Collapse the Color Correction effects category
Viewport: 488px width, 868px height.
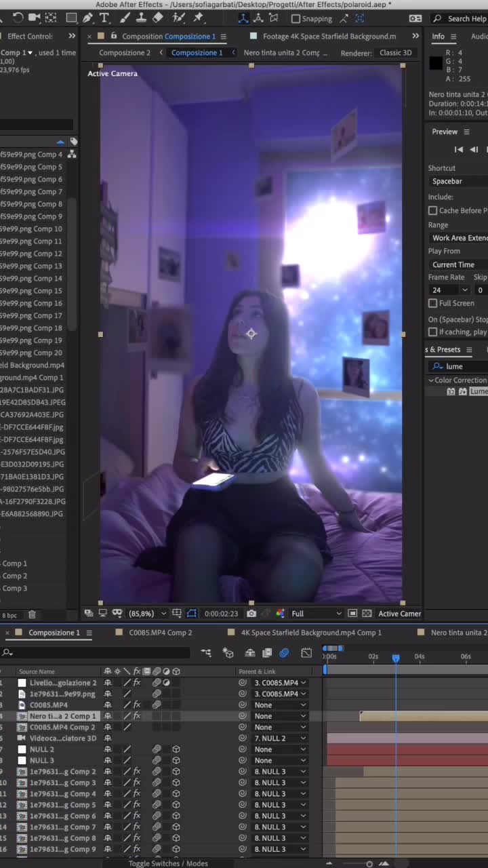coord(431,380)
